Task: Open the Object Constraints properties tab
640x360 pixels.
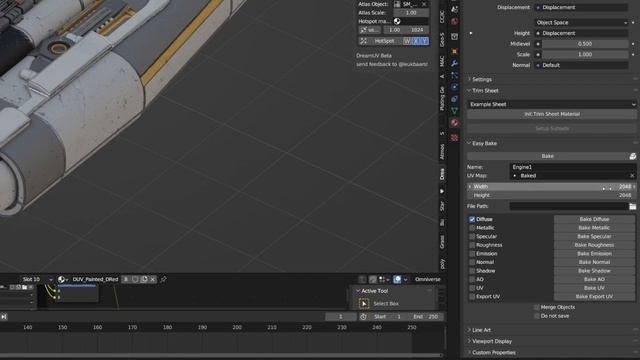Action: pyautogui.click(x=454, y=99)
